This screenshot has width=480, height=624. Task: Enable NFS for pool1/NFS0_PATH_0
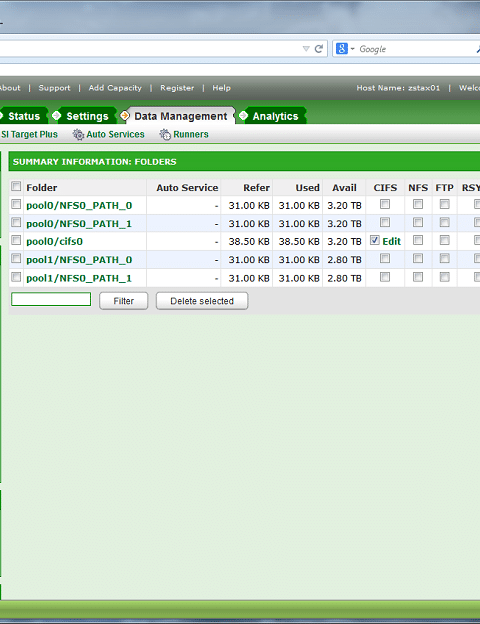click(x=418, y=258)
